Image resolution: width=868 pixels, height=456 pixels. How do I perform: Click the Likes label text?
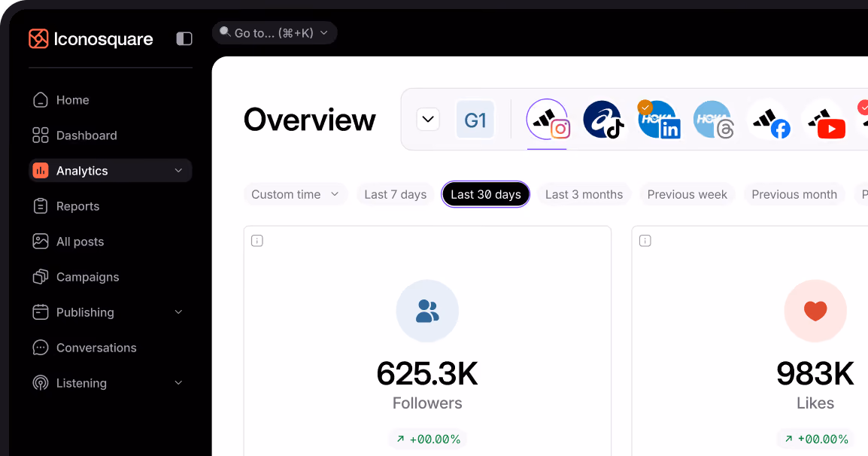tap(815, 403)
